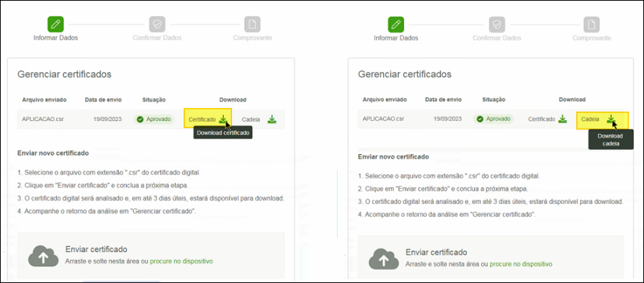
Task: Click 'Aprovado' status text in left panel
Action: [x=158, y=120]
